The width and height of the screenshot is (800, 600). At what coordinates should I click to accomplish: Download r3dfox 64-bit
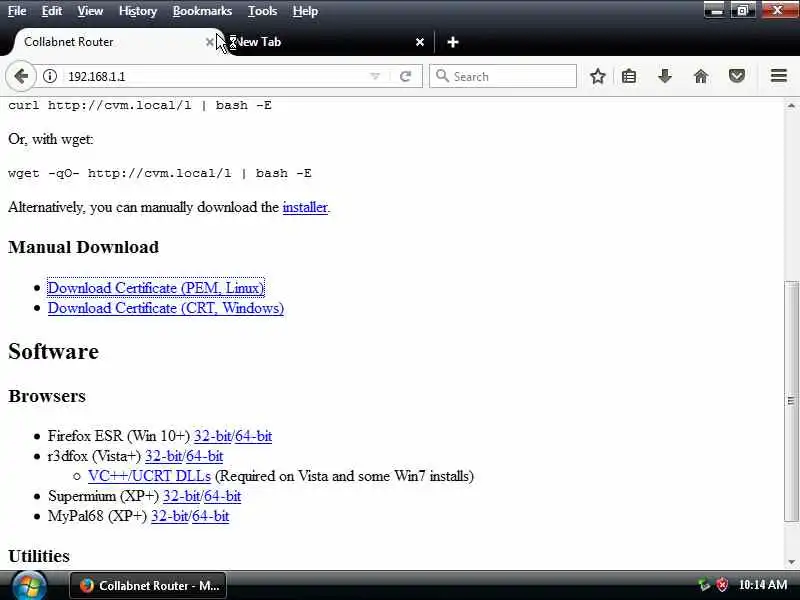(204, 456)
